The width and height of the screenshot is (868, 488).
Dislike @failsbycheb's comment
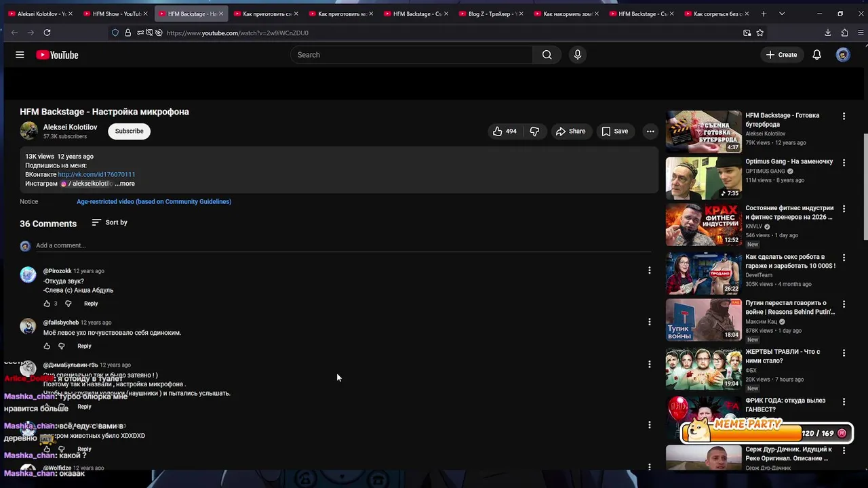[61, 346]
